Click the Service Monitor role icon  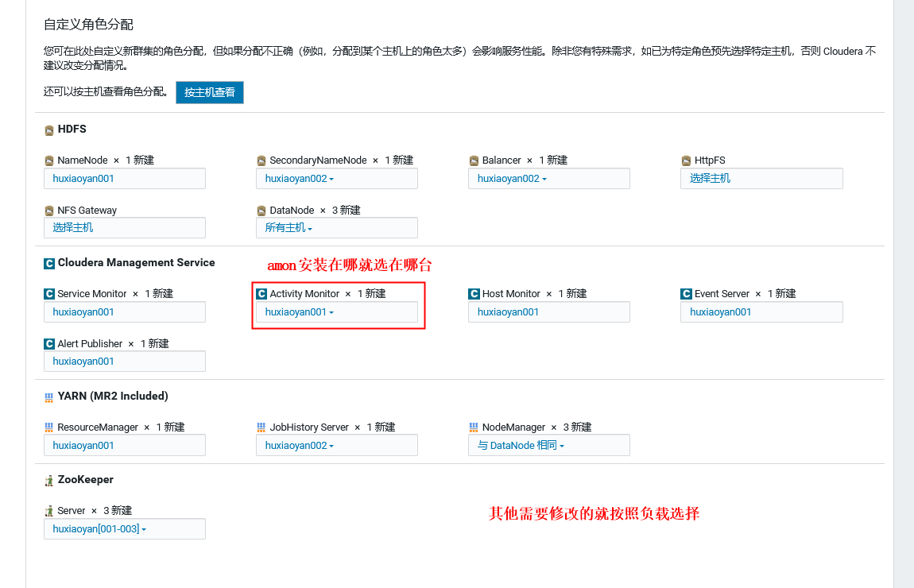49,294
